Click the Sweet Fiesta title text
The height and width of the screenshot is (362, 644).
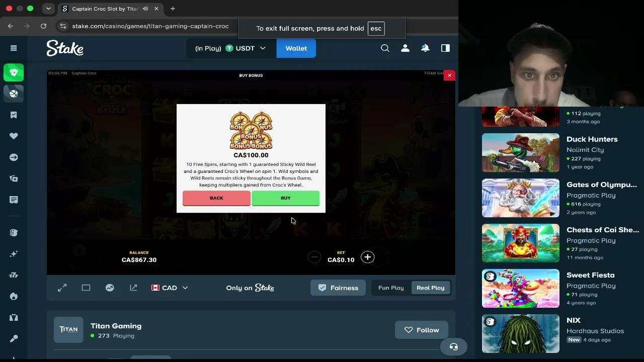point(590,275)
